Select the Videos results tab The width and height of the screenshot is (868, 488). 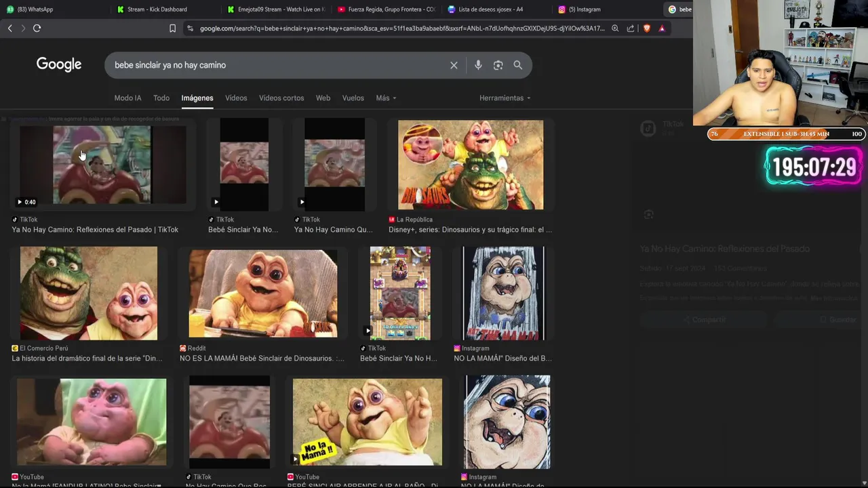click(x=236, y=98)
